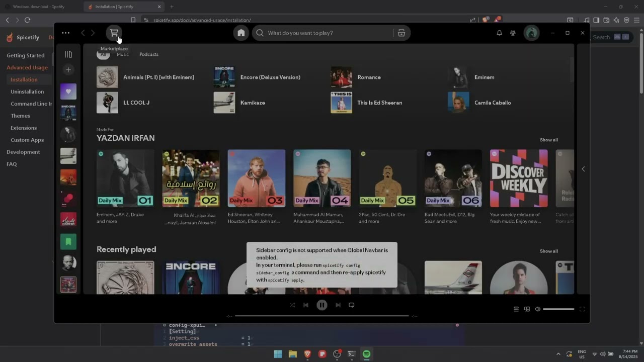Click the Spicetify docs Search box
Screen dimensions: 644x362
(611, 37)
